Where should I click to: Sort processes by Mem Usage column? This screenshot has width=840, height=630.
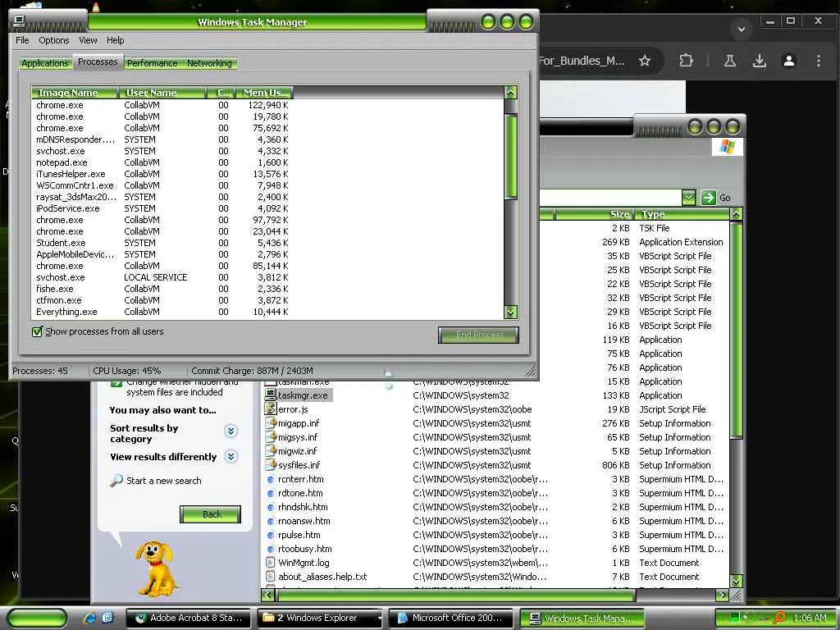[x=264, y=93]
